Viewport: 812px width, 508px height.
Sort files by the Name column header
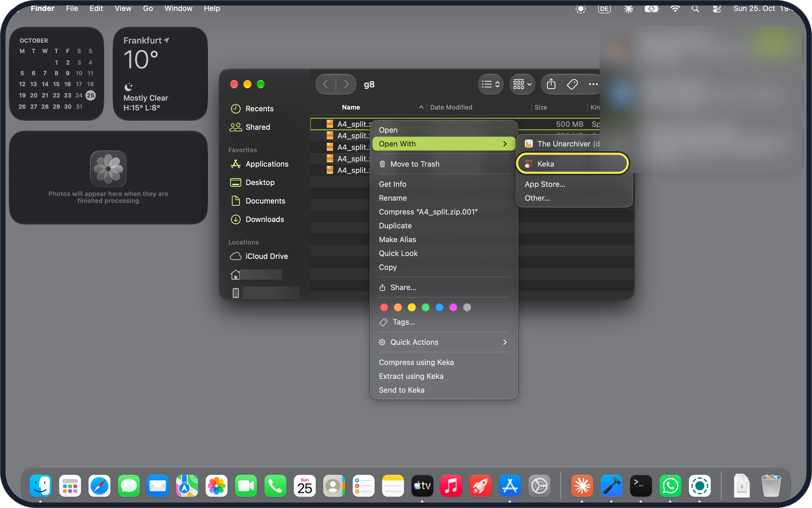point(351,107)
